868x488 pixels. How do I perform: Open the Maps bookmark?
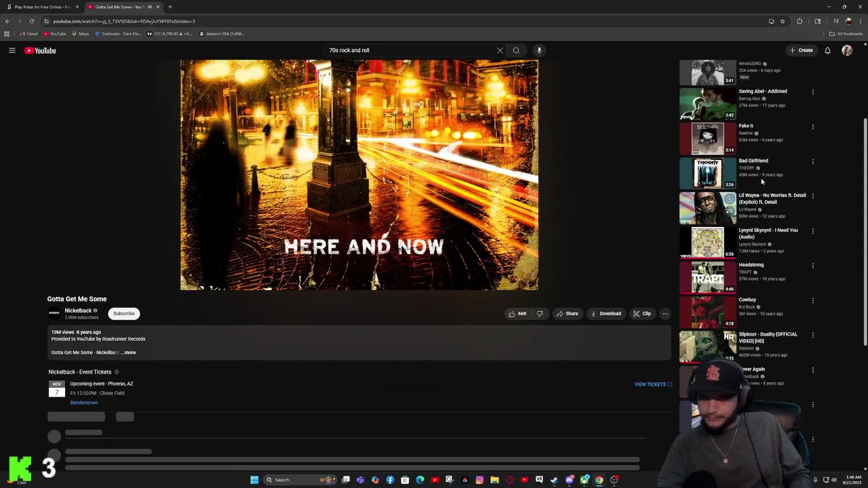coord(81,34)
